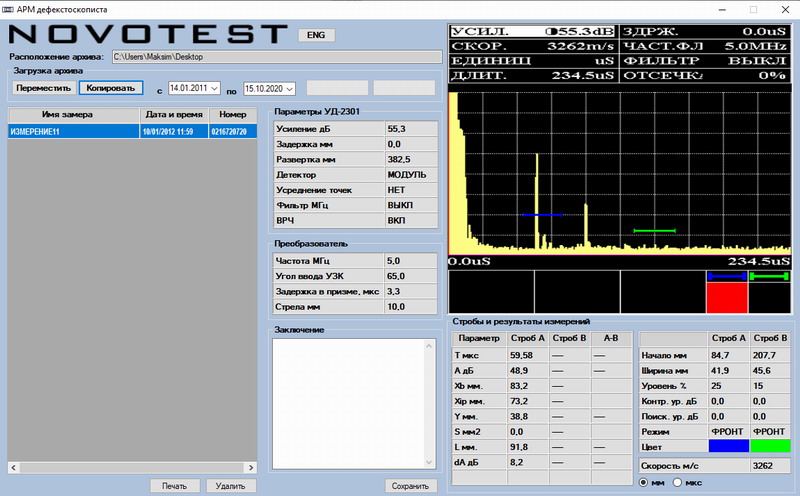The image size is (800, 496).
Task: Open the start date dropdown 14.01.2011
Action: click(x=214, y=88)
